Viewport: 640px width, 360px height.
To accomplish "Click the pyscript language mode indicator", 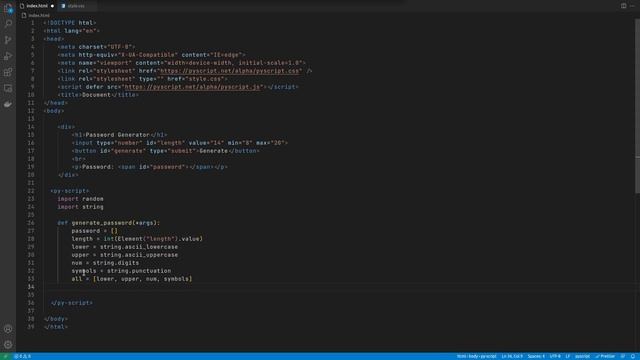I will pyautogui.click(x=582, y=356).
